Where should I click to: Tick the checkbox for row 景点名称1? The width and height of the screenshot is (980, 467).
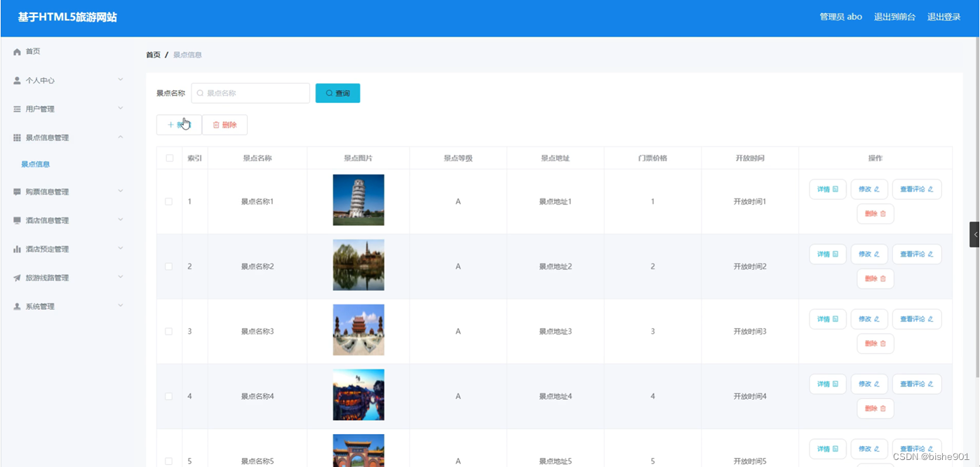click(168, 202)
